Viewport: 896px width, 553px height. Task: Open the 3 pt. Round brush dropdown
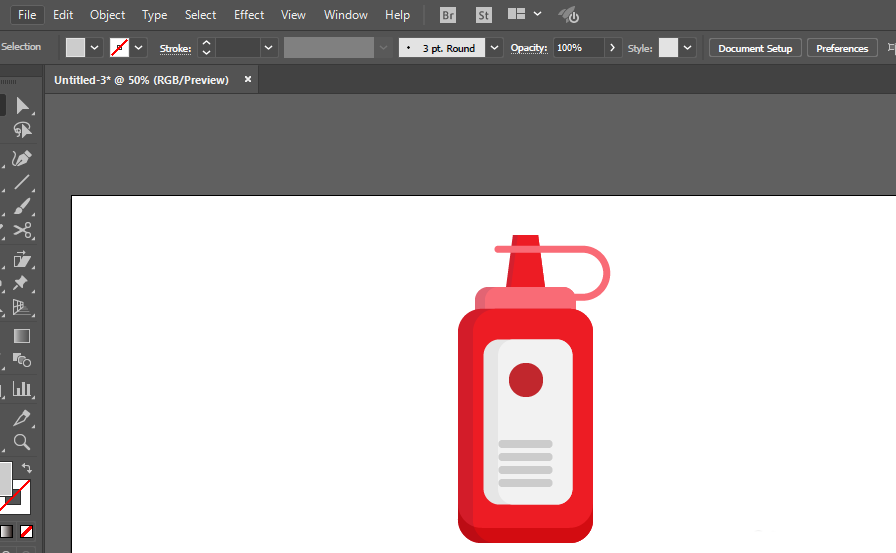[x=494, y=48]
